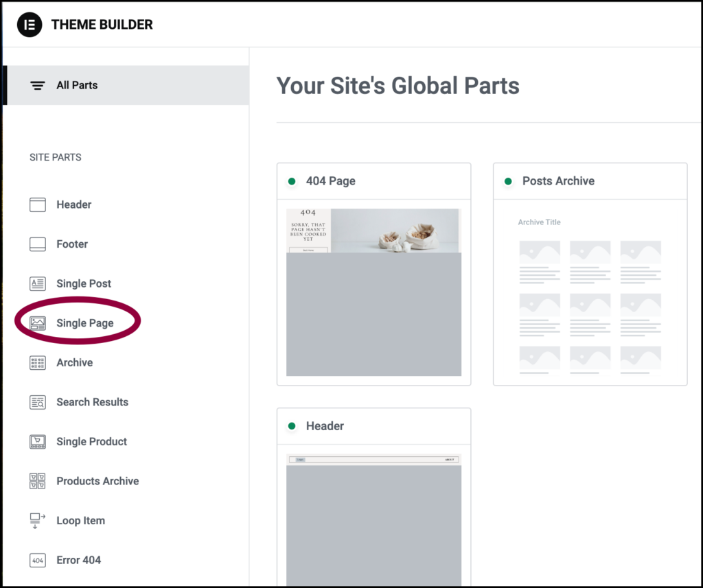The image size is (703, 588).
Task: Click the Loop Item icon
Action: click(x=37, y=520)
